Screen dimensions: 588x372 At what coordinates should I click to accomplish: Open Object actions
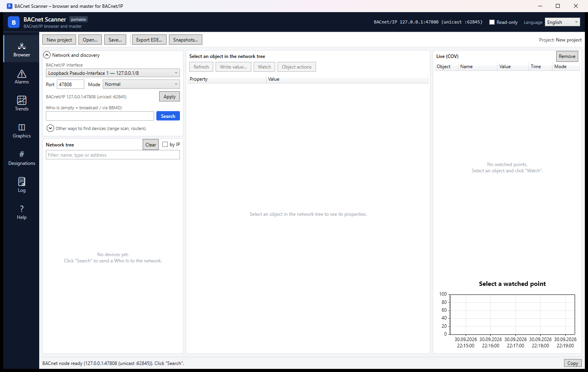point(297,67)
